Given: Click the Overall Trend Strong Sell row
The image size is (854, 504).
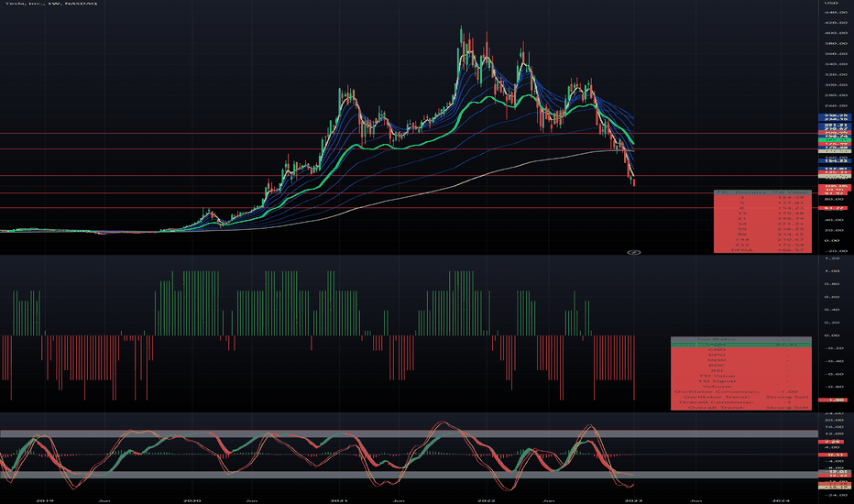Looking at the screenshot, I should coord(741,408).
